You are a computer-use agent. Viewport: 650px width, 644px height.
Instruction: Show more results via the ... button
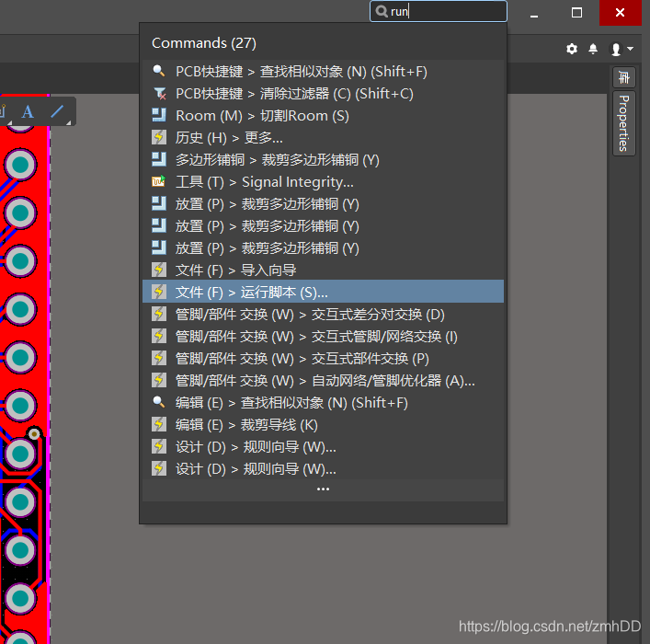point(323,489)
